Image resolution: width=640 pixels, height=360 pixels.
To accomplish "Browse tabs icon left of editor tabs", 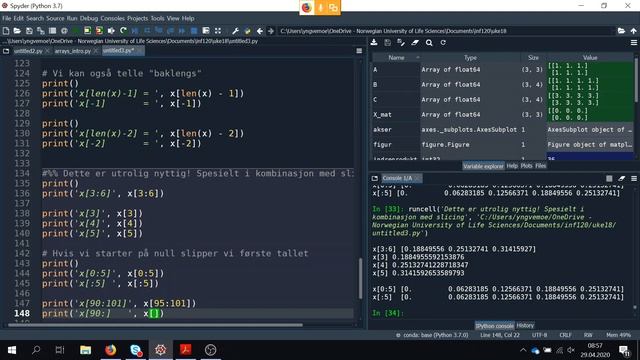I will pyautogui.click(x=6, y=51).
